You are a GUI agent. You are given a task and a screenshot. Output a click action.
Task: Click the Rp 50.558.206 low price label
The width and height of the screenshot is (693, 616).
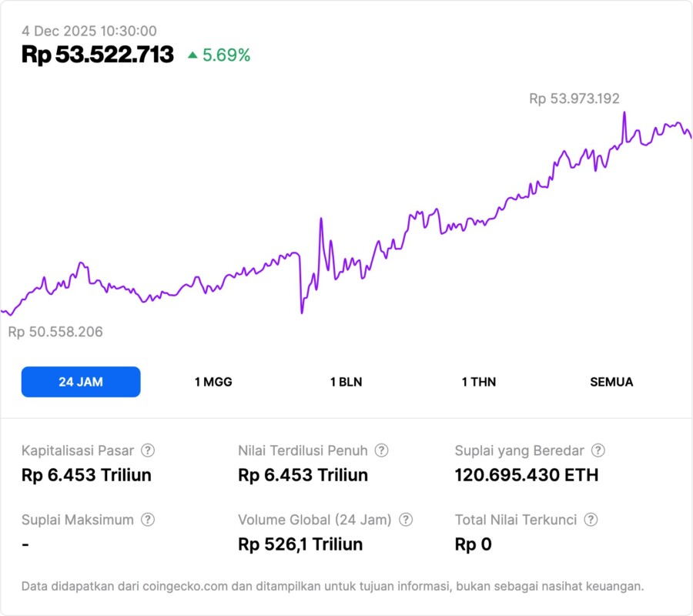[x=55, y=332]
